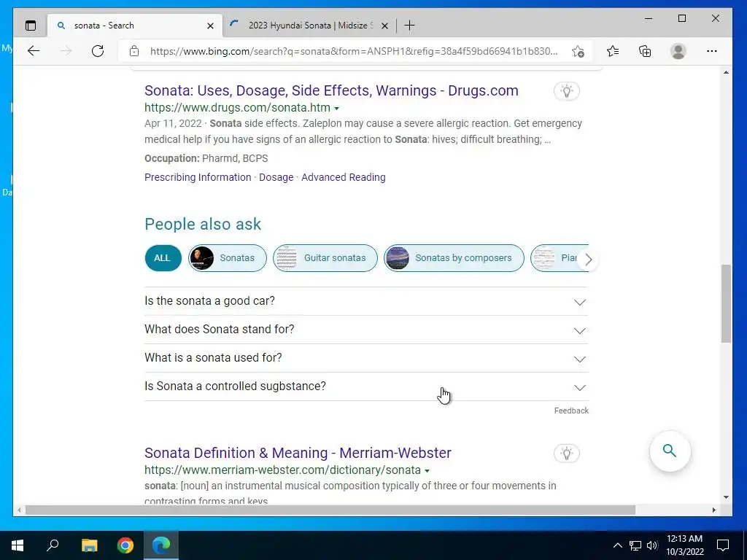Expand "Is the sonata a good car?"

366,301
